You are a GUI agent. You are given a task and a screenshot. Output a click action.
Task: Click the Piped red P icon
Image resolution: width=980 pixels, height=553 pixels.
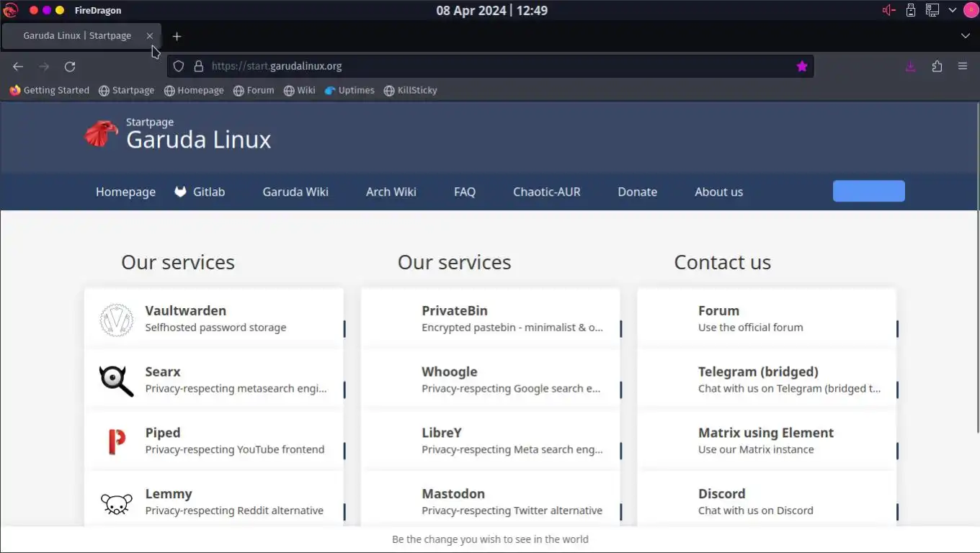point(116,441)
